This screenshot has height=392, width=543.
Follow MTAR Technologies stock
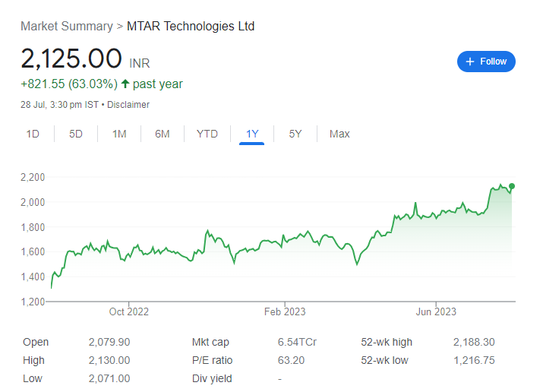pyautogui.click(x=486, y=62)
